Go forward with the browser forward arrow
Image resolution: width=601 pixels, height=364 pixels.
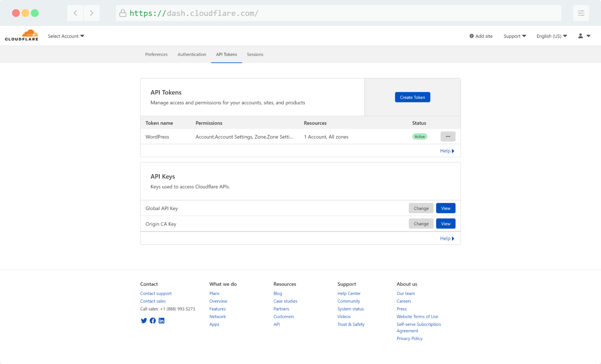[x=92, y=13]
